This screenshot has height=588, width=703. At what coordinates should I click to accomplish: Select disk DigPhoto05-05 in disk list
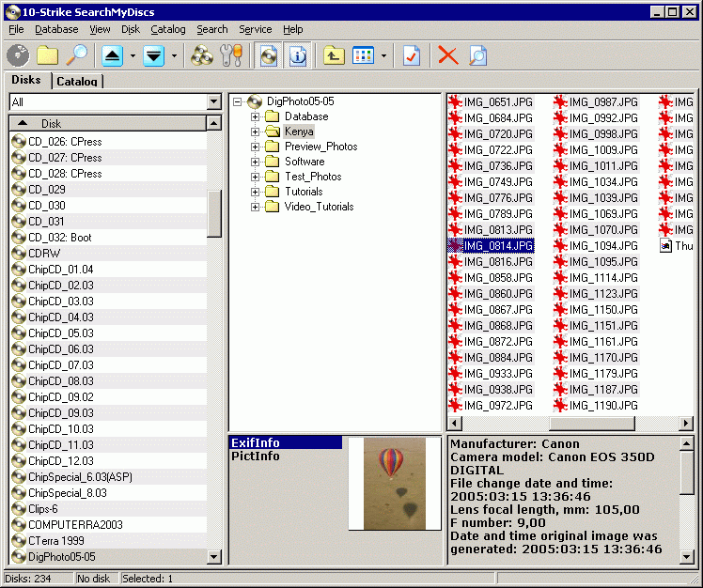pyautogui.click(x=62, y=557)
